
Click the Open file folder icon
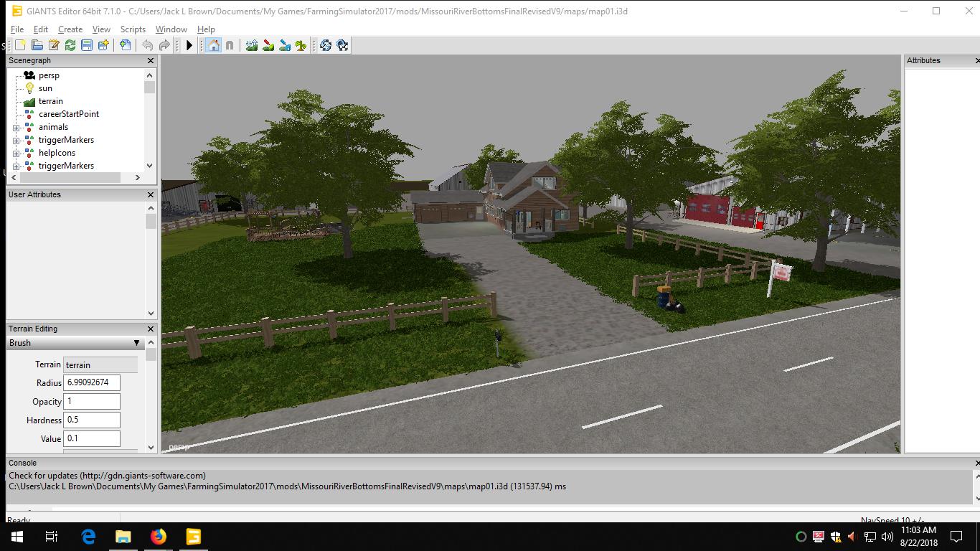[37, 45]
